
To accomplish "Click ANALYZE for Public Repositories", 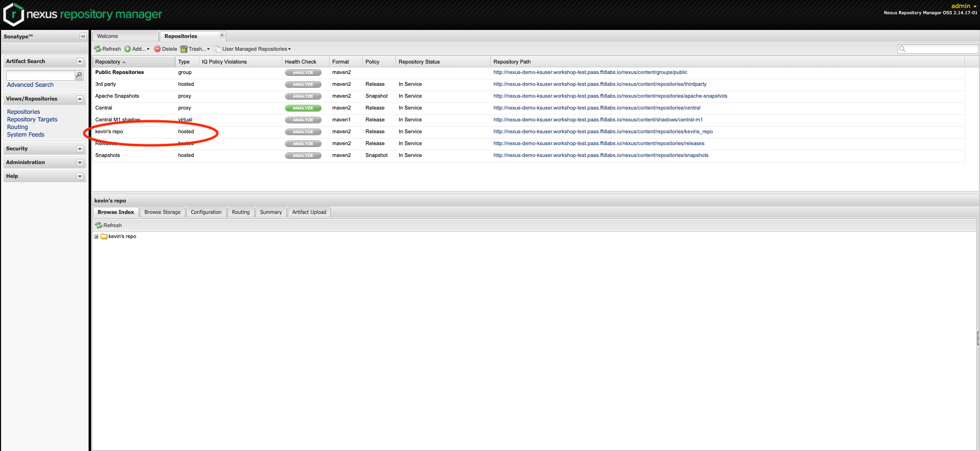I will tap(303, 73).
